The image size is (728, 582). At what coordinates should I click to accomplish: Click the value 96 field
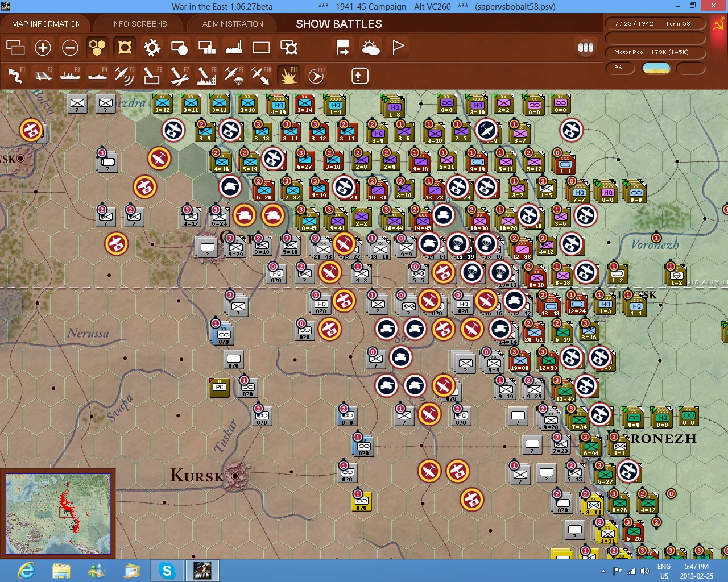coord(619,68)
